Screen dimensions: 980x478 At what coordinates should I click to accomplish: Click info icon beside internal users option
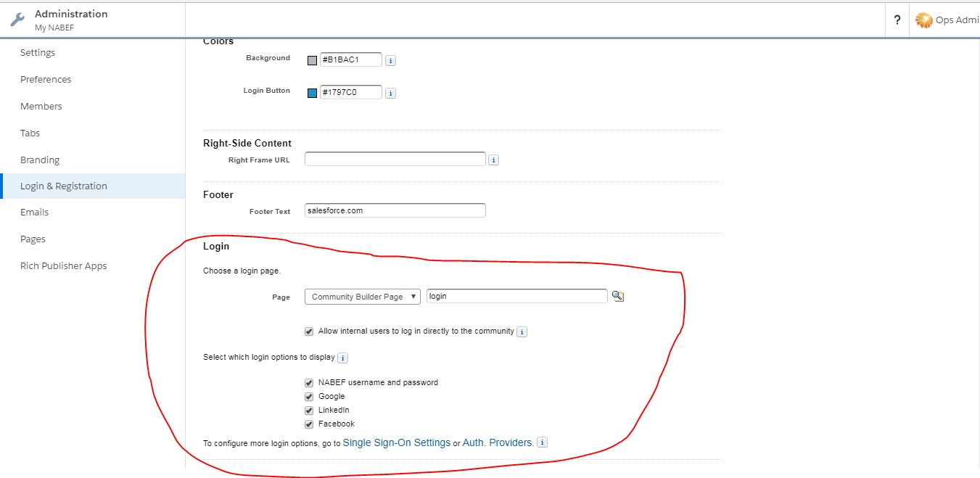pyautogui.click(x=522, y=332)
